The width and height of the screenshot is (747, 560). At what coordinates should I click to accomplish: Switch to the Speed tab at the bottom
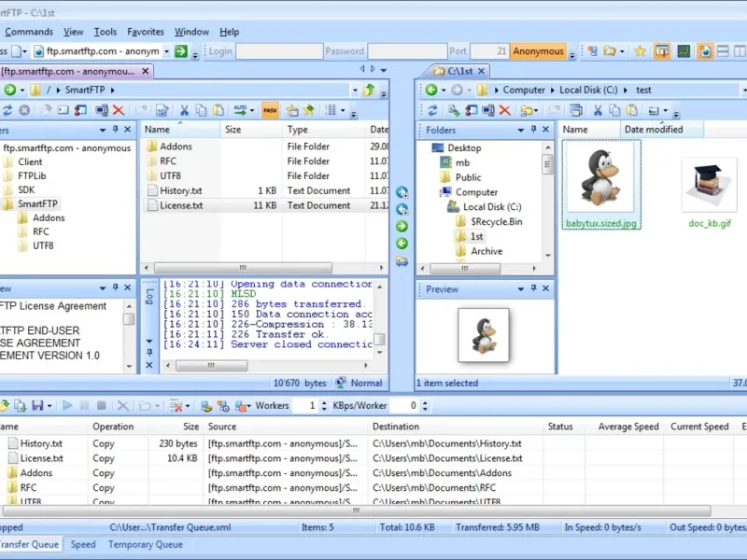tap(83, 544)
